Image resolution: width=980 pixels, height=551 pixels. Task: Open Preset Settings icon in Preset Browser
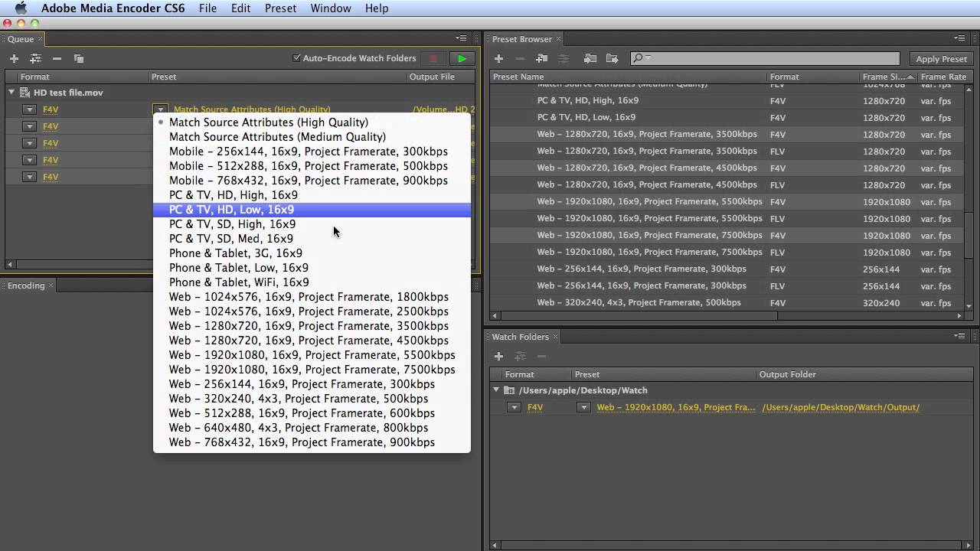[x=563, y=58]
